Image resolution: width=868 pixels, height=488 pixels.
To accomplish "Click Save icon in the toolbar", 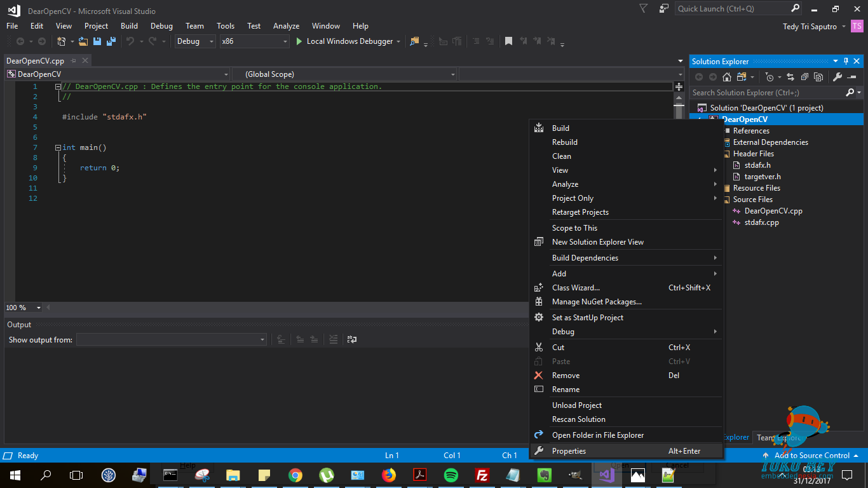I will click(97, 41).
